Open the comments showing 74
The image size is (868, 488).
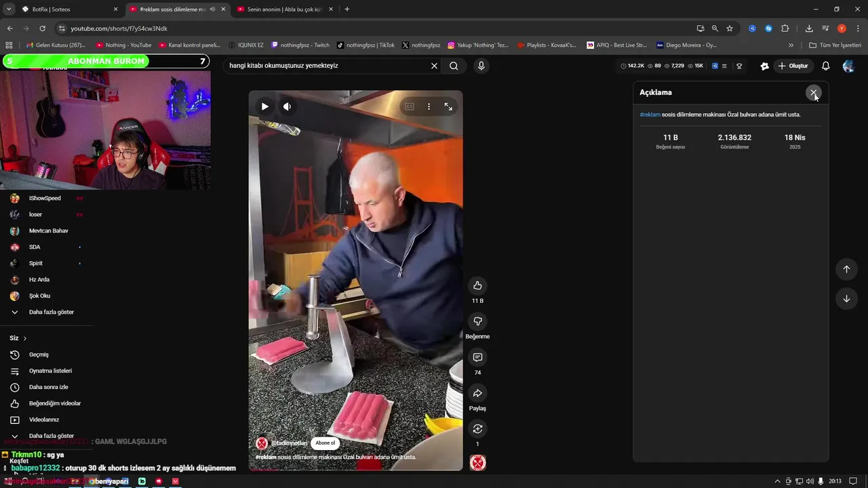tap(477, 357)
